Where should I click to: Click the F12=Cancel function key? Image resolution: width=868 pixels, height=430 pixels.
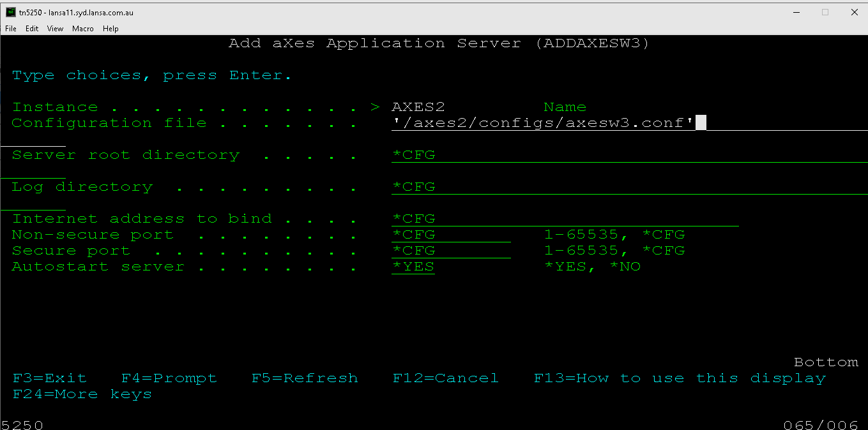coord(446,378)
